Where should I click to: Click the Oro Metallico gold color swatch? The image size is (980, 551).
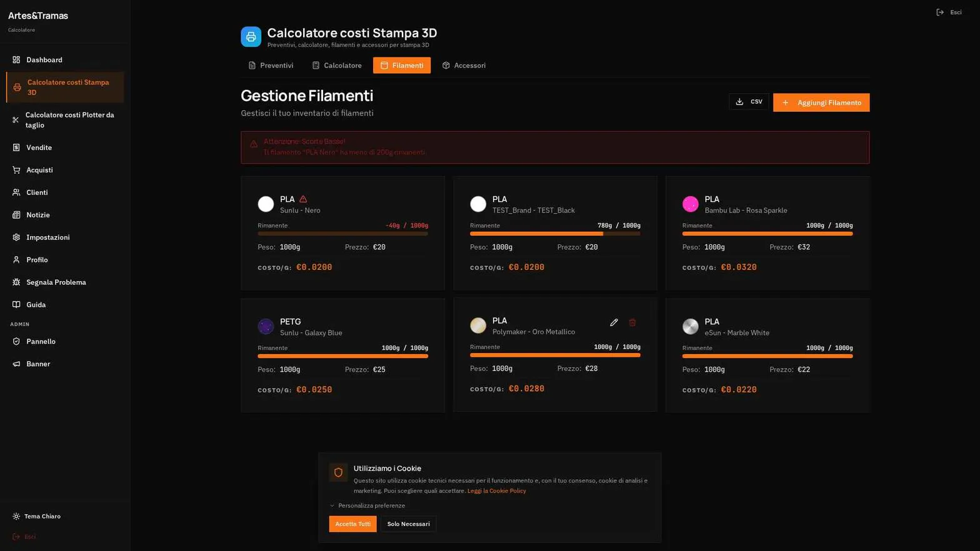(x=478, y=325)
